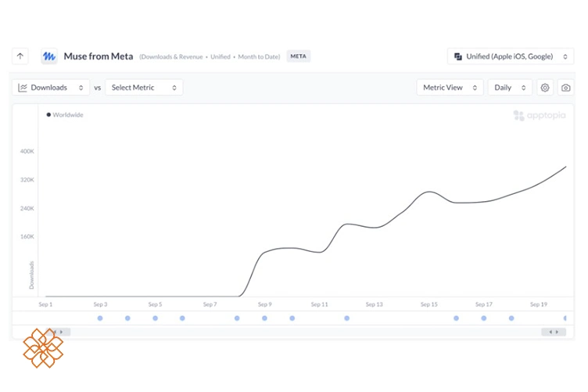Screen dimensions: 588x392
Task: Click the Downloads & Revenue subtitle text
Action: click(171, 56)
